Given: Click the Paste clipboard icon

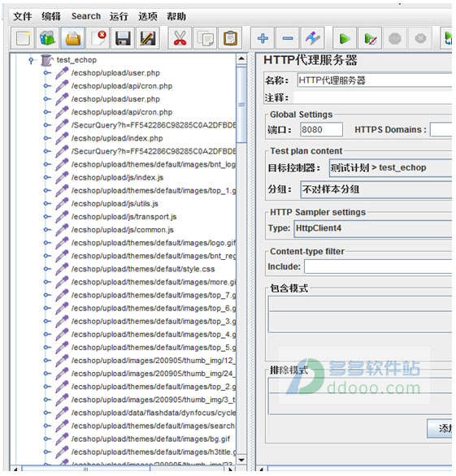Looking at the screenshot, I should coord(230,38).
